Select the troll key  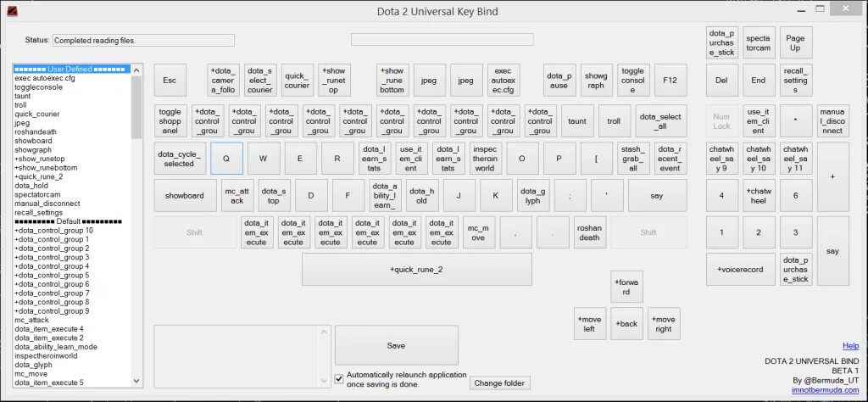(x=615, y=121)
